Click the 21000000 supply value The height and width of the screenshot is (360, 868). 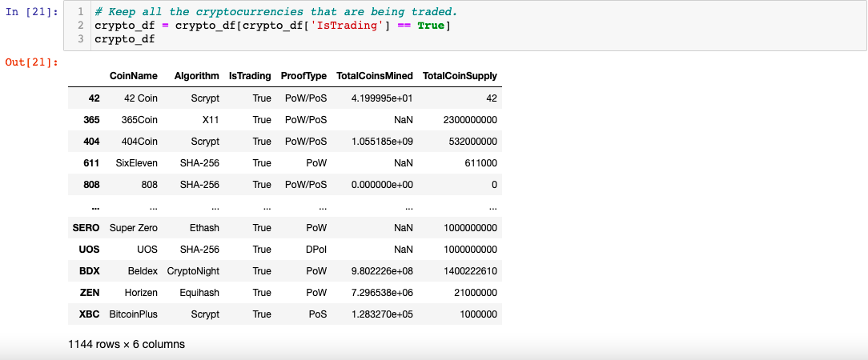pos(476,292)
